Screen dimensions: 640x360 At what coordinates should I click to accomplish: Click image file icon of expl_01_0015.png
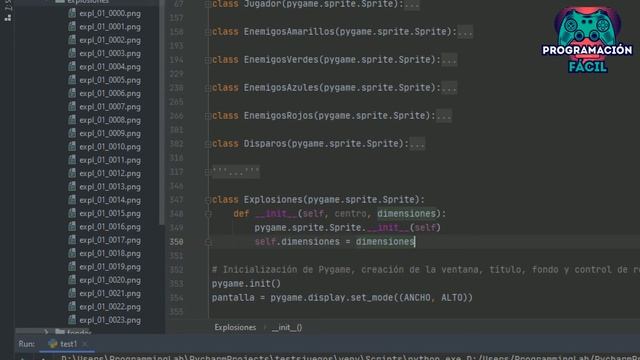72,213
